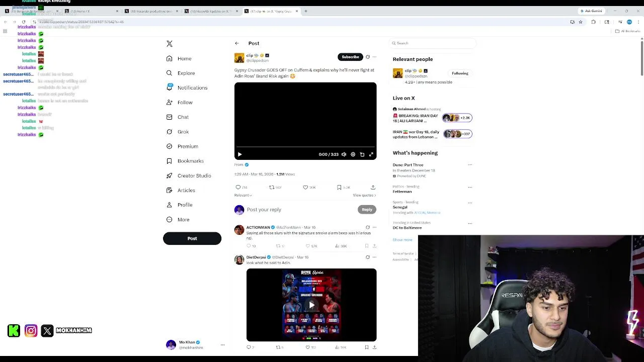Click the Premium sidebar icon
Screen dimensions: 644x362
click(170, 146)
